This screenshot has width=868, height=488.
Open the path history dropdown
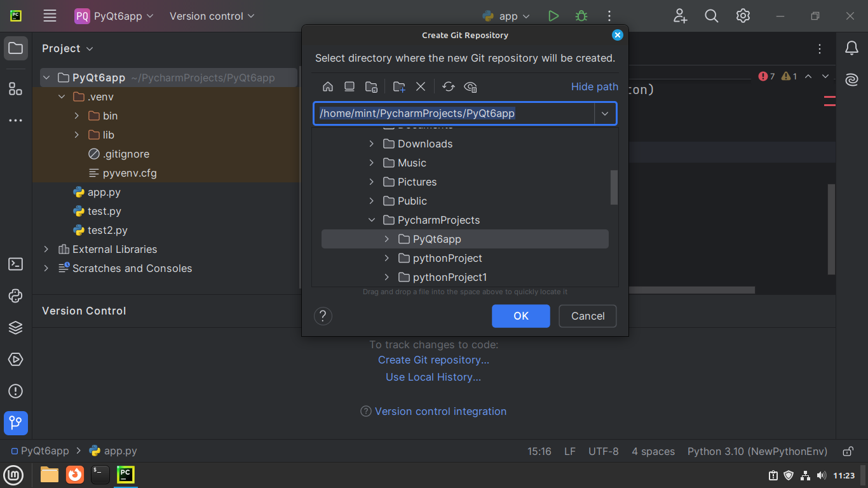(x=605, y=114)
